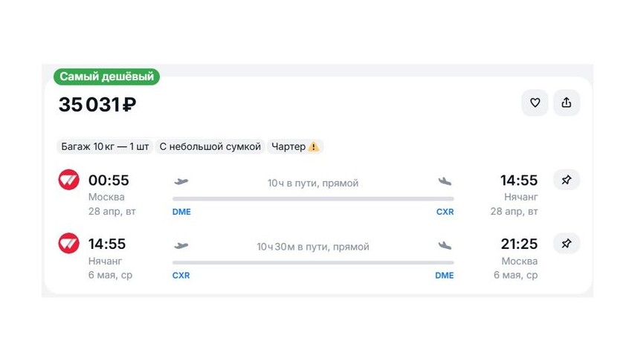This screenshot has height=364, width=632.
Task: Add ticket to favorites with heart icon
Action: click(x=535, y=103)
